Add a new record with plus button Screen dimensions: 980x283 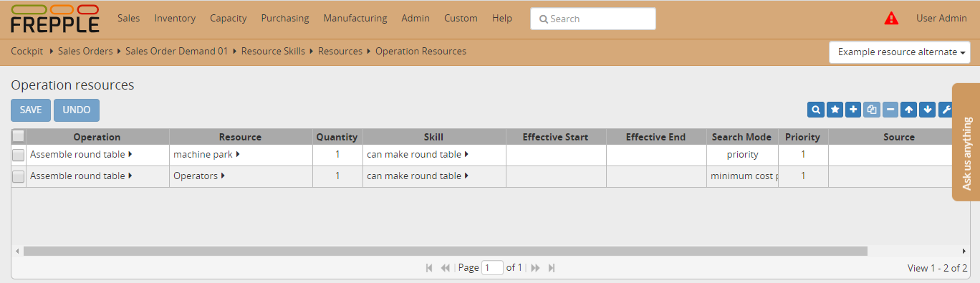(852, 110)
